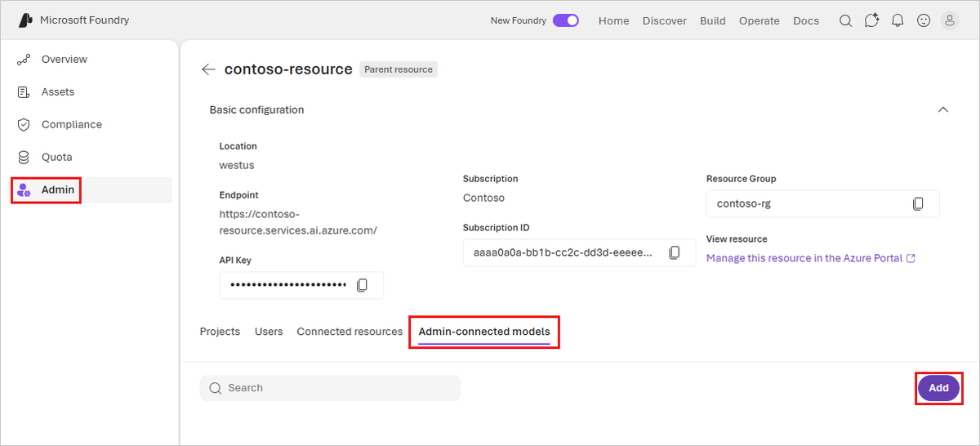Open Discover in top navigation
The height and width of the screenshot is (446, 980).
(x=665, y=20)
